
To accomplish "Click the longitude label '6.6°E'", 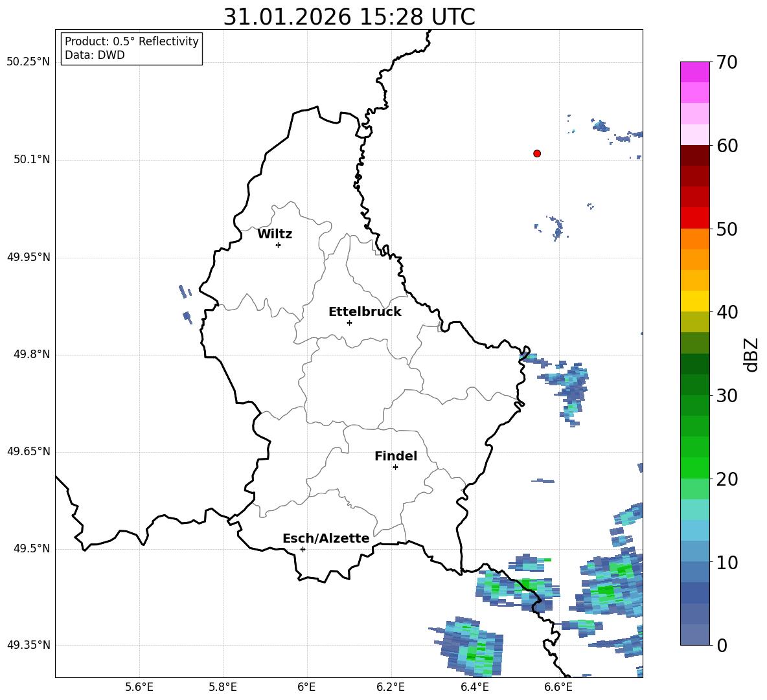I will (558, 687).
